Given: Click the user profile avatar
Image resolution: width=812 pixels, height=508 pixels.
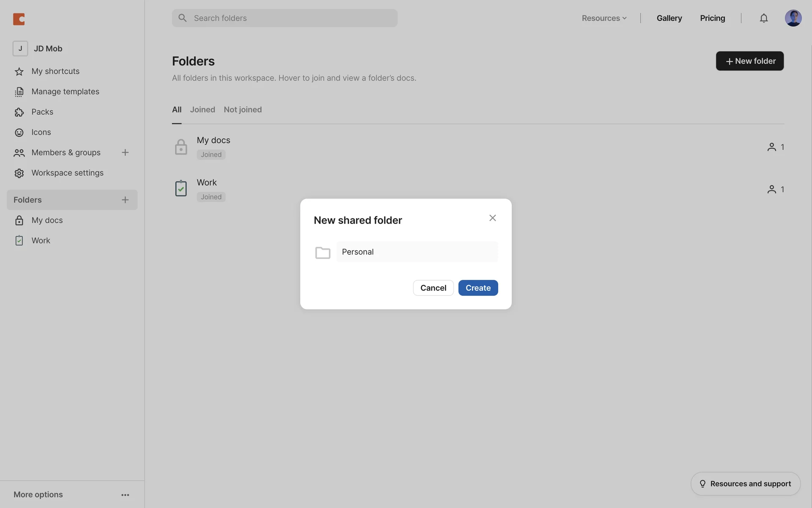Looking at the screenshot, I should [793, 18].
